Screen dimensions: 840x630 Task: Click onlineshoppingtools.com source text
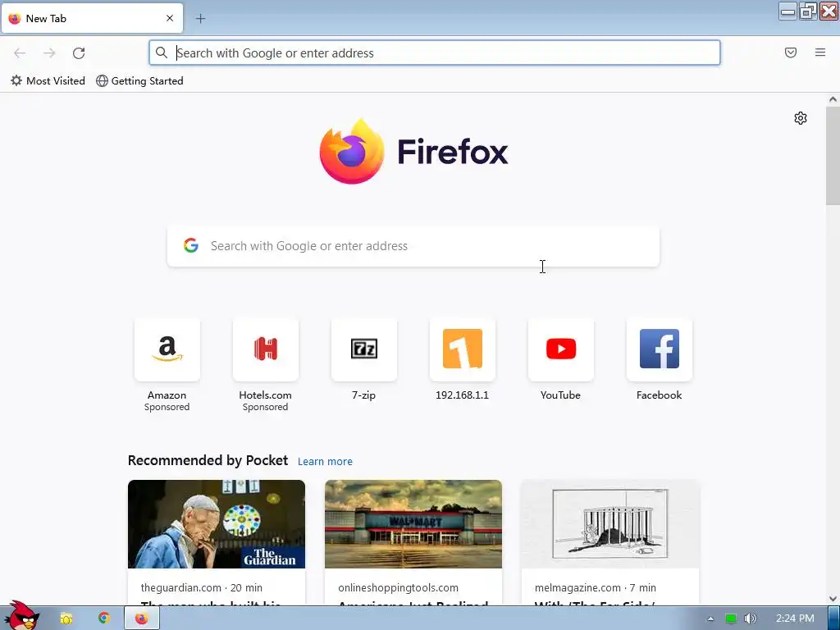pos(398,587)
